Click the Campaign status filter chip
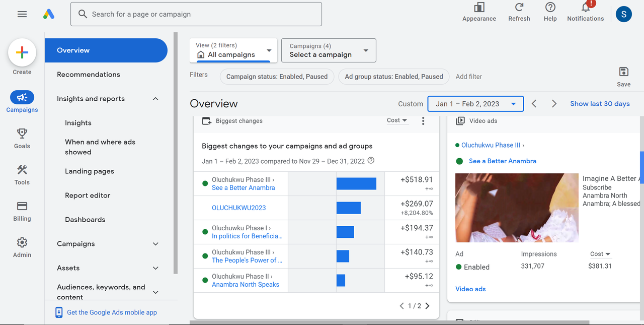This screenshot has width=644, height=325. point(277,77)
